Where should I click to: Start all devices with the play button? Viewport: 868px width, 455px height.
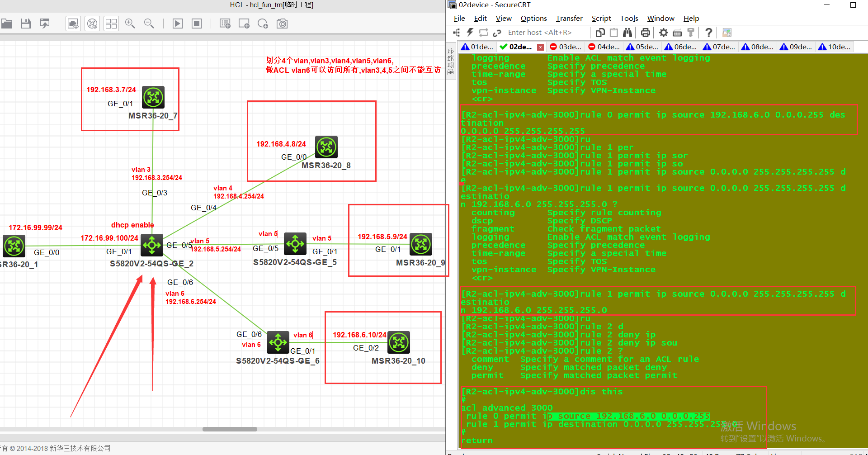[x=178, y=24]
